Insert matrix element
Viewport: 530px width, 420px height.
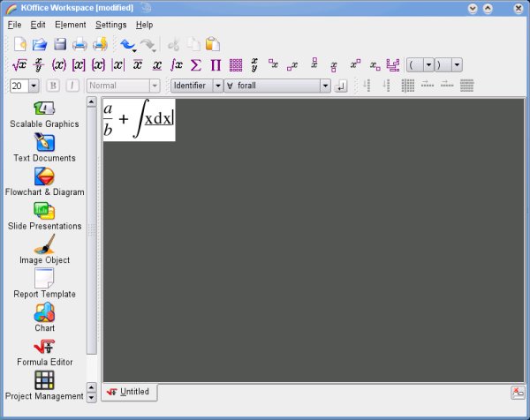[x=236, y=64]
